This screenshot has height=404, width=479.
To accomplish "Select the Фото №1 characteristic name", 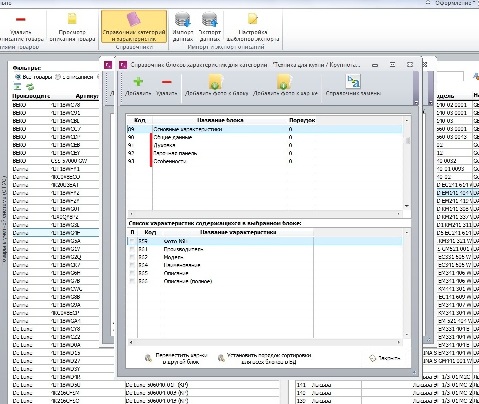I will tap(175, 241).
